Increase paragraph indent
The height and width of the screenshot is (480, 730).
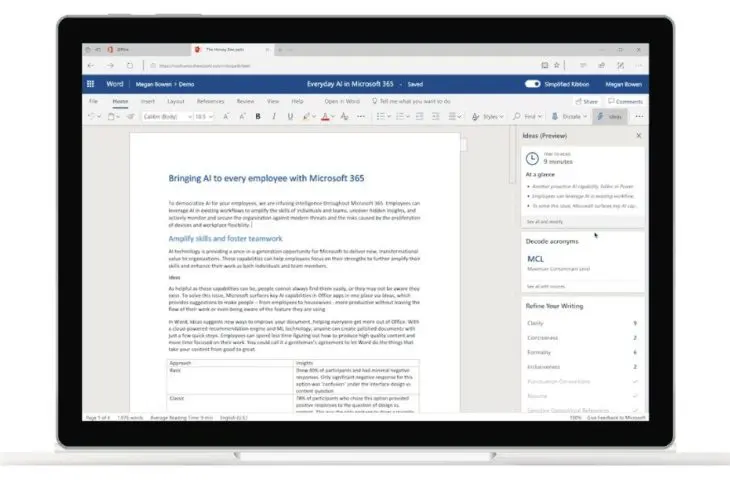pyautogui.click(x=436, y=116)
